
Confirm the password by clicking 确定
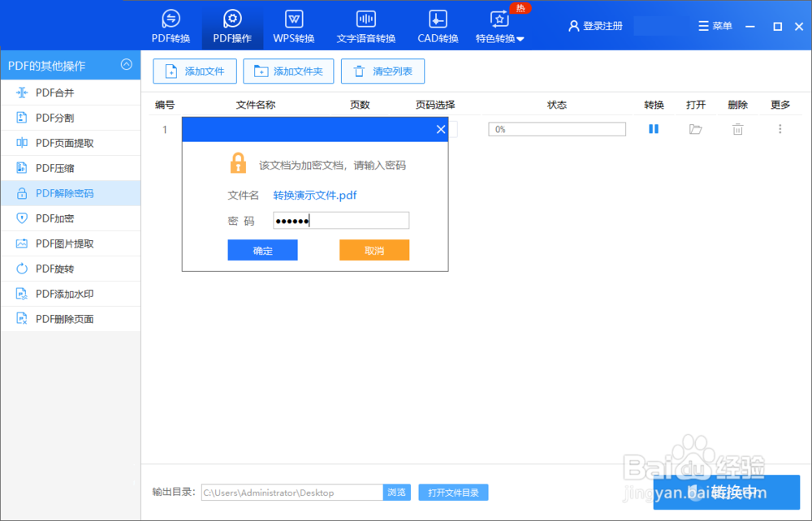262,250
